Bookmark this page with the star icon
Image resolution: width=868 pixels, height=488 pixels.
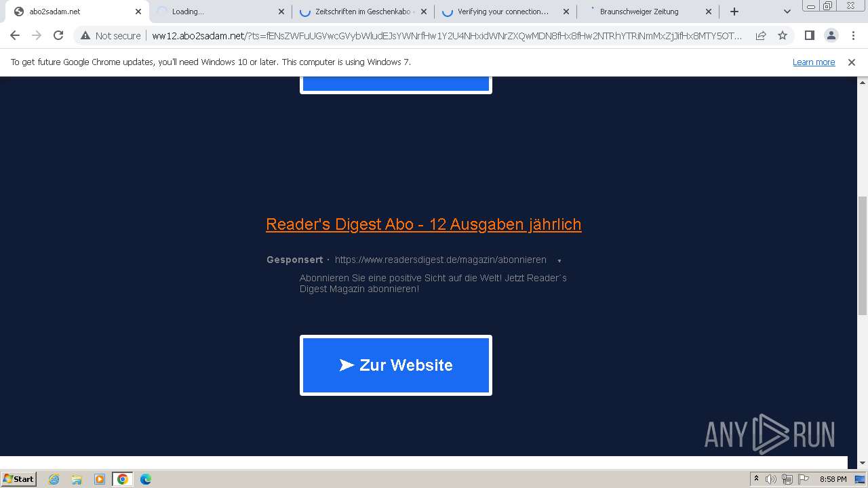click(783, 36)
